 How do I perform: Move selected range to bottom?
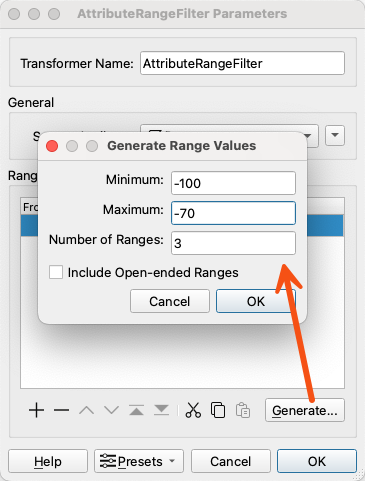click(x=161, y=410)
